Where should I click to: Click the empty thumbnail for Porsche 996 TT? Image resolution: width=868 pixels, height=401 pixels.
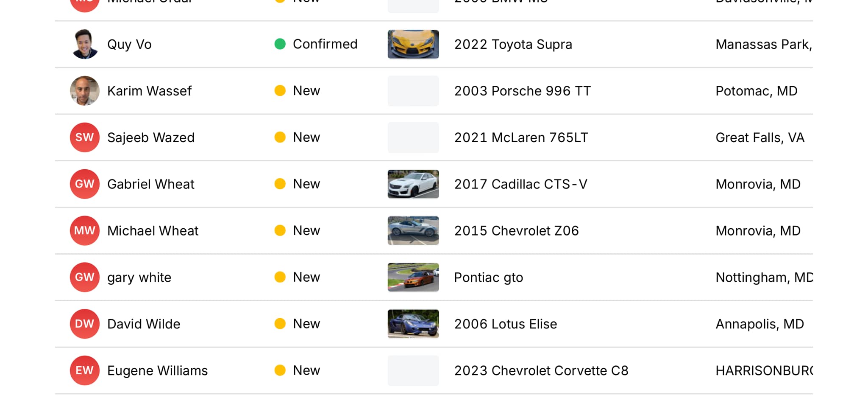(413, 91)
